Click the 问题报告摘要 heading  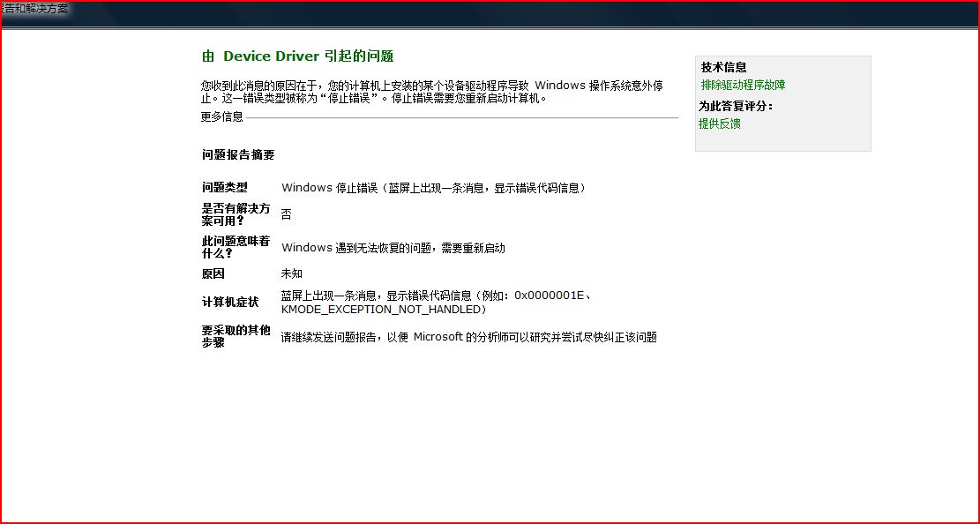[x=238, y=154]
